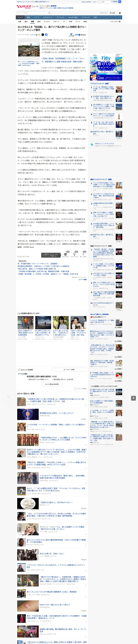The height and width of the screenshot is (644, 138).
Task: Click the keyword search input field
Action: tap(32, 13)
